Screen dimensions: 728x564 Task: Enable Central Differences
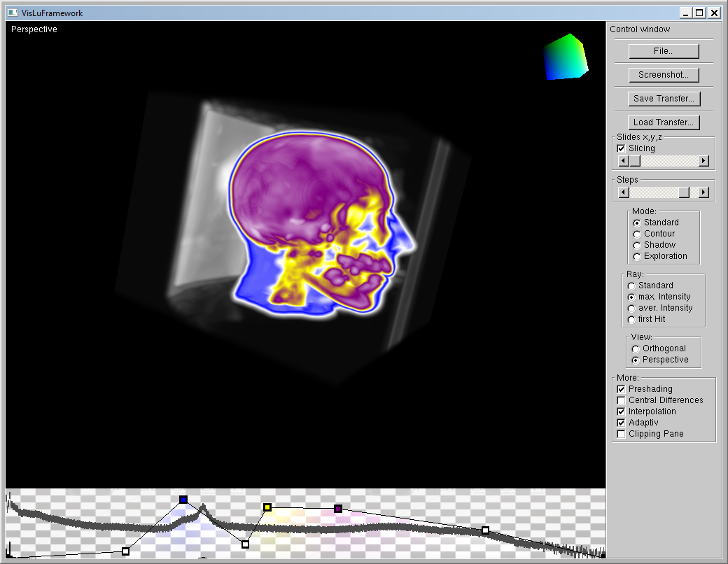pyautogui.click(x=620, y=400)
